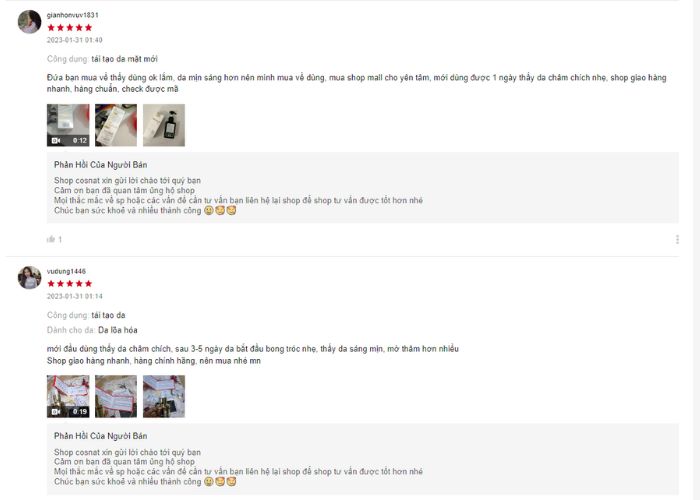The height and width of the screenshot is (500, 700).
Task: Click the username gianhonvuv1831
Action: [73, 15]
